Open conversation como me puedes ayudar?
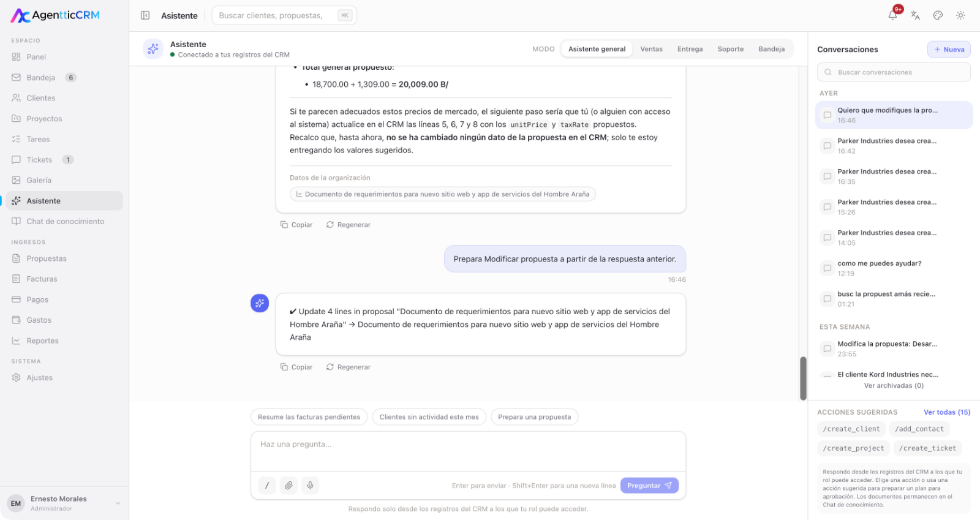This screenshot has width=980, height=520. point(894,268)
